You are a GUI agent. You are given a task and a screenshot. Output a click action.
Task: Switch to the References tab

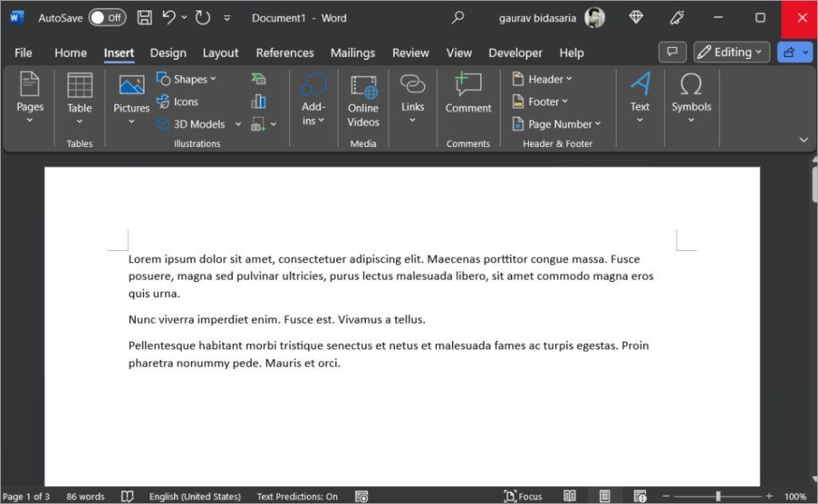(x=285, y=53)
